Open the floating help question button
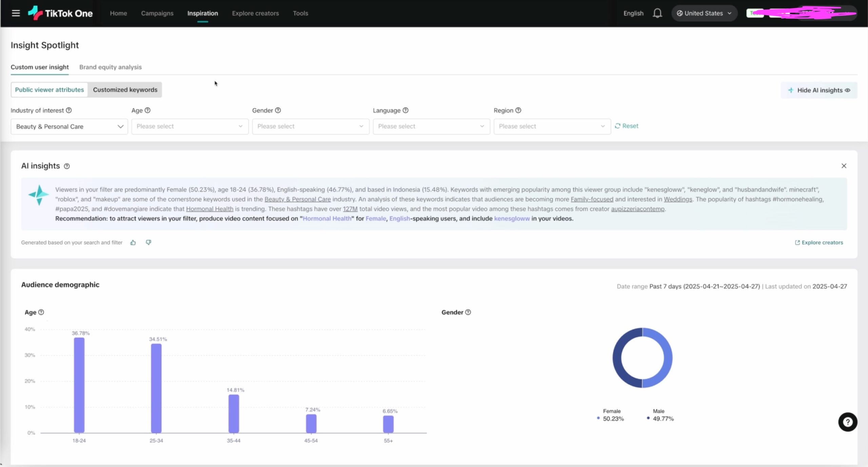 [x=847, y=422]
